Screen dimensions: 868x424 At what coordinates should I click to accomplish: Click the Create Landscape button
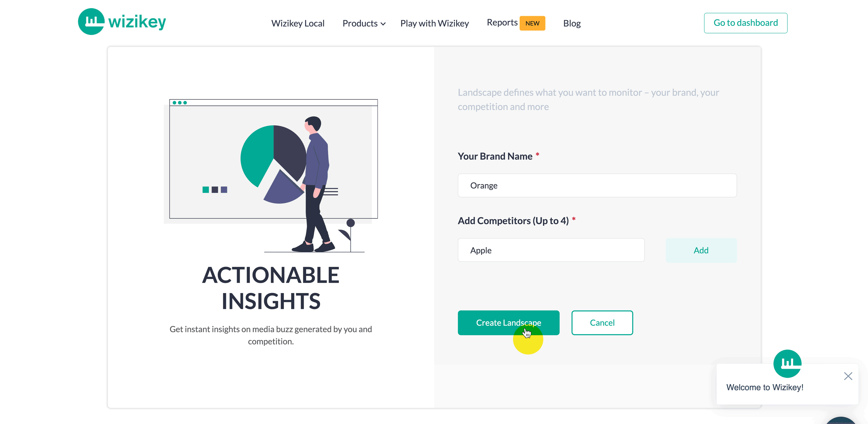click(x=508, y=323)
